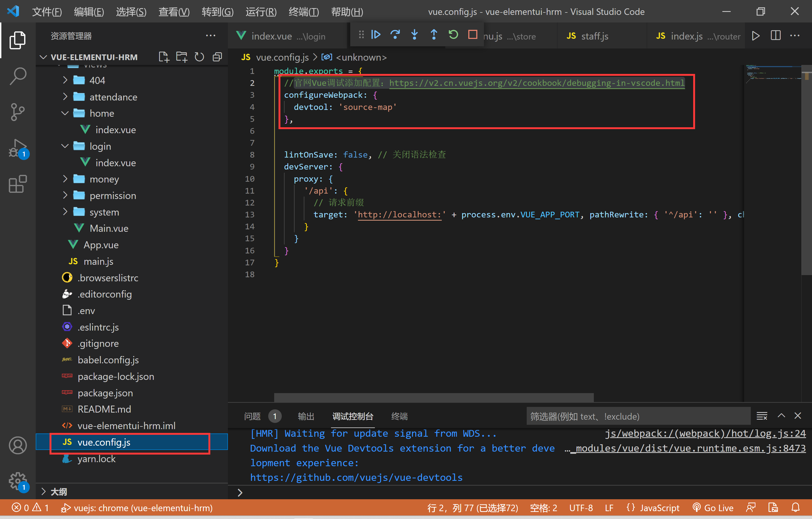Select debug configuration vuejs: chrome

pos(137,508)
